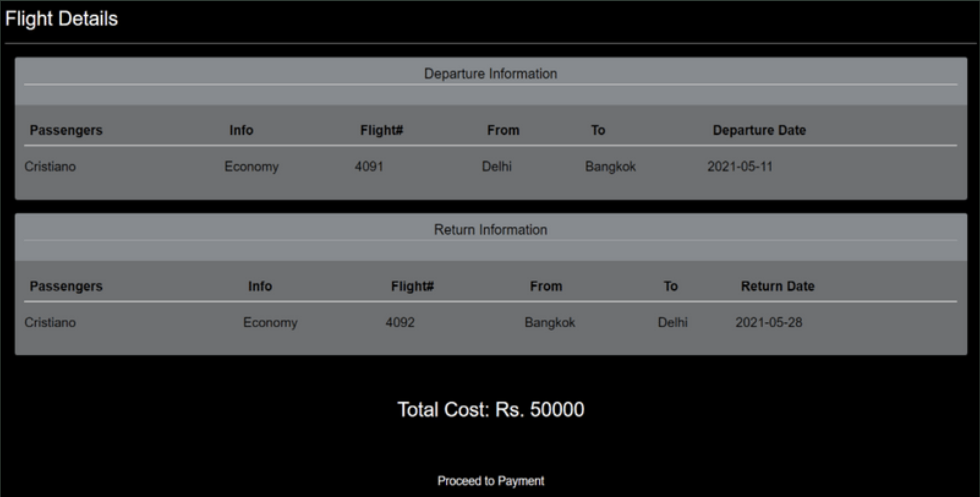Click Delhi in the departure From column
The width and height of the screenshot is (980, 497).
[x=496, y=166]
